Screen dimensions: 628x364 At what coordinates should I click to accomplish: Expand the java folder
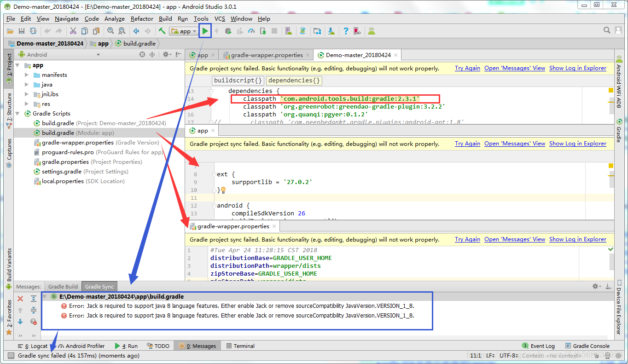tap(26, 85)
